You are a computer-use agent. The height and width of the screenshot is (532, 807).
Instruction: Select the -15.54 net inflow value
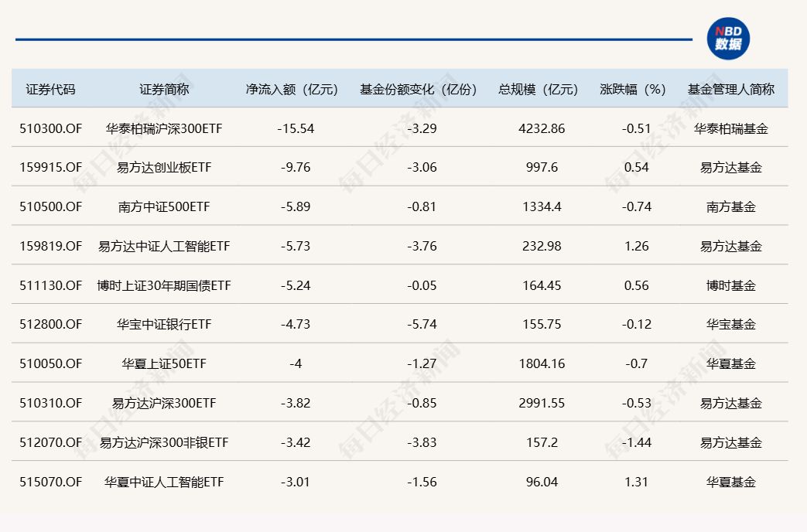point(296,128)
